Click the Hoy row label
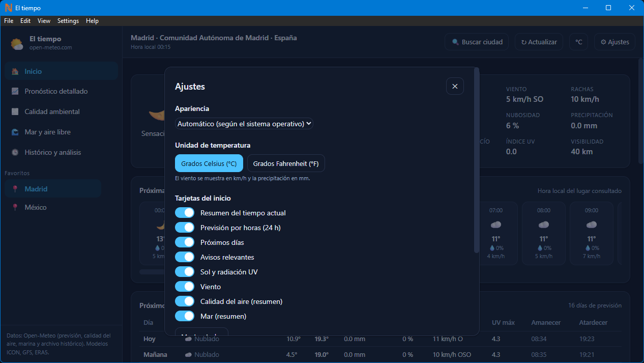This screenshot has width=644, height=363. pos(150,339)
